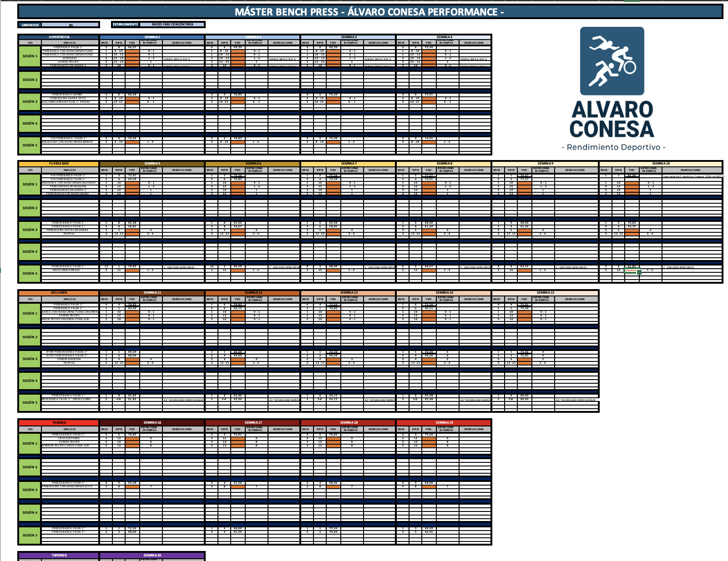Image resolution: width=728 pixels, height=561 pixels.
Task: Click the Rendimiento Deportivo tagline text
Action: [613, 147]
